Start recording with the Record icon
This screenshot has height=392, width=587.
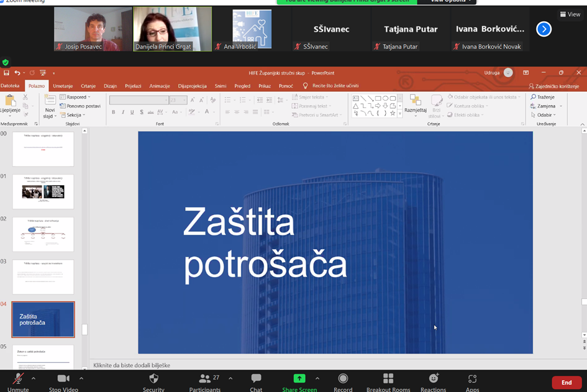(x=343, y=378)
